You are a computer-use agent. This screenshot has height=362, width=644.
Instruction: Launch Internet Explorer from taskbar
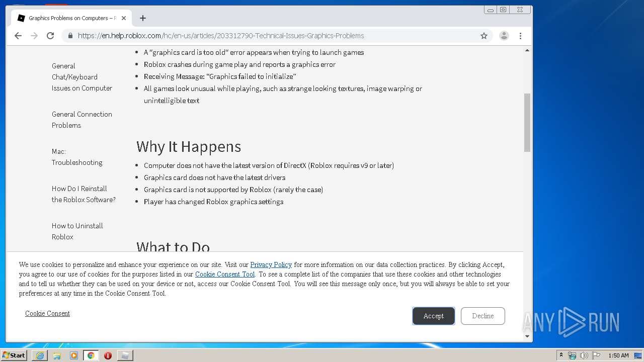[40, 355]
